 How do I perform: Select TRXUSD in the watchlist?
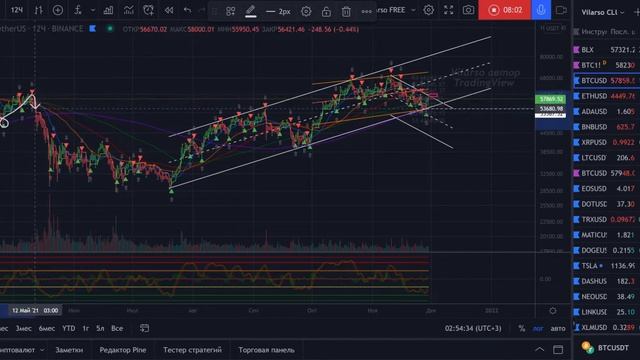[x=607, y=220]
